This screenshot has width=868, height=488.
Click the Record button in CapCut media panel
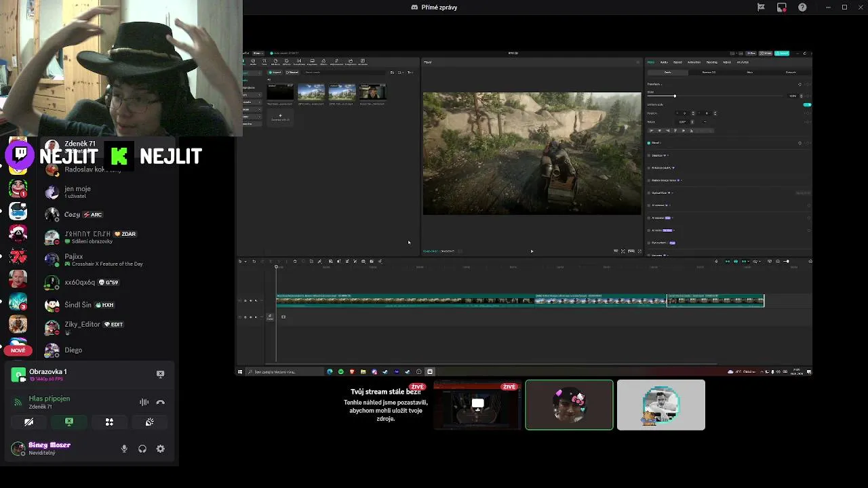click(x=292, y=73)
